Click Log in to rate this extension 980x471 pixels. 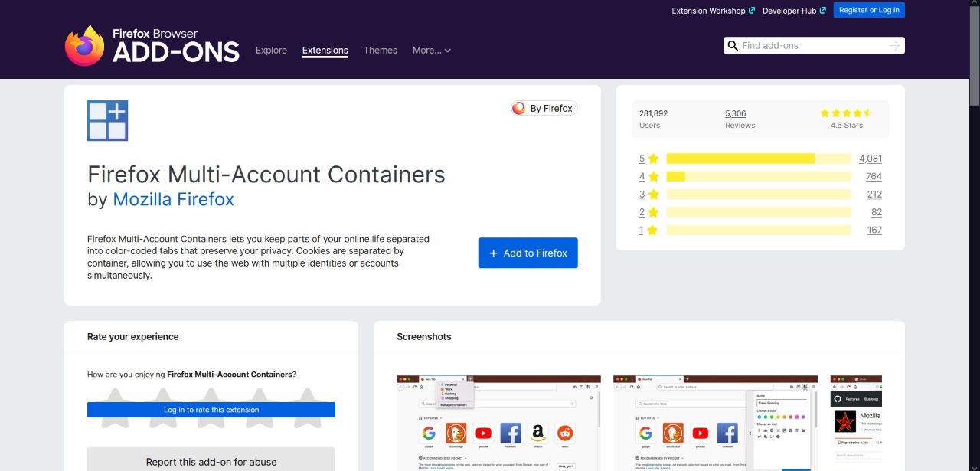coord(211,410)
